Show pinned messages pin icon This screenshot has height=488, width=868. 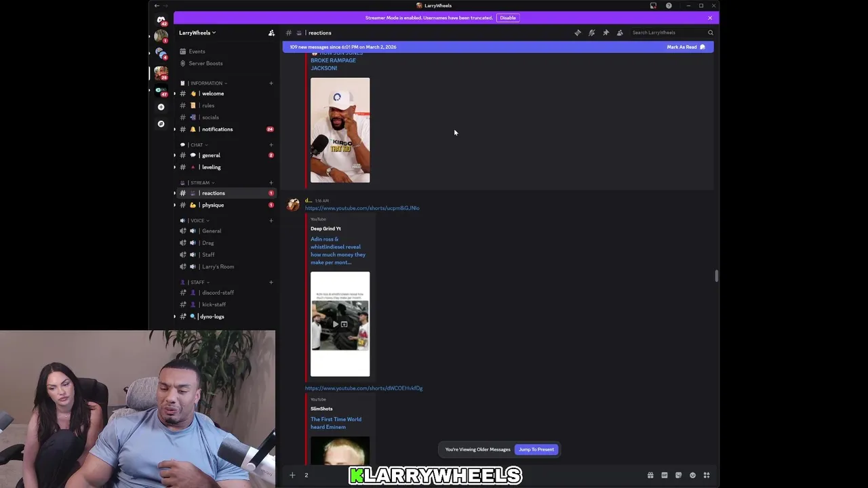tap(606, 33)
